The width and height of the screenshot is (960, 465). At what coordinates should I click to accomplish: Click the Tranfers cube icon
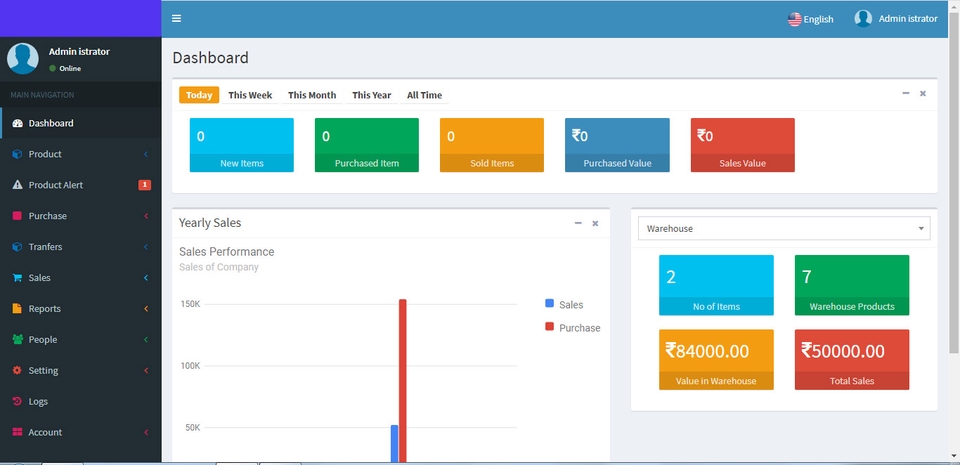pyautogui.click(x=17, y=247)
